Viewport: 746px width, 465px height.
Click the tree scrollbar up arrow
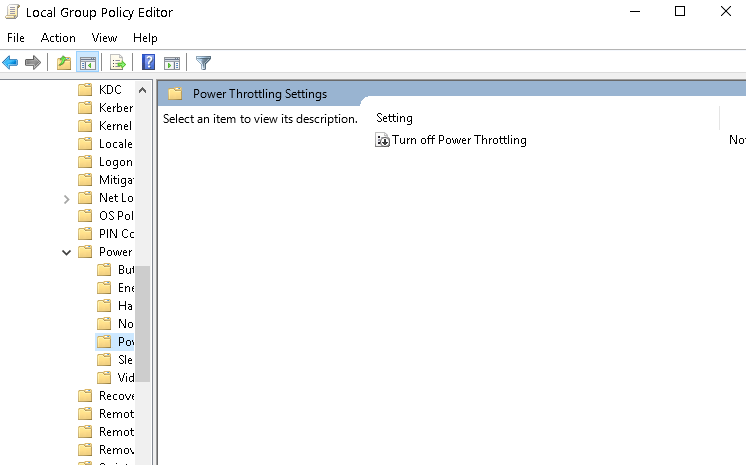(x=142, y=90)
